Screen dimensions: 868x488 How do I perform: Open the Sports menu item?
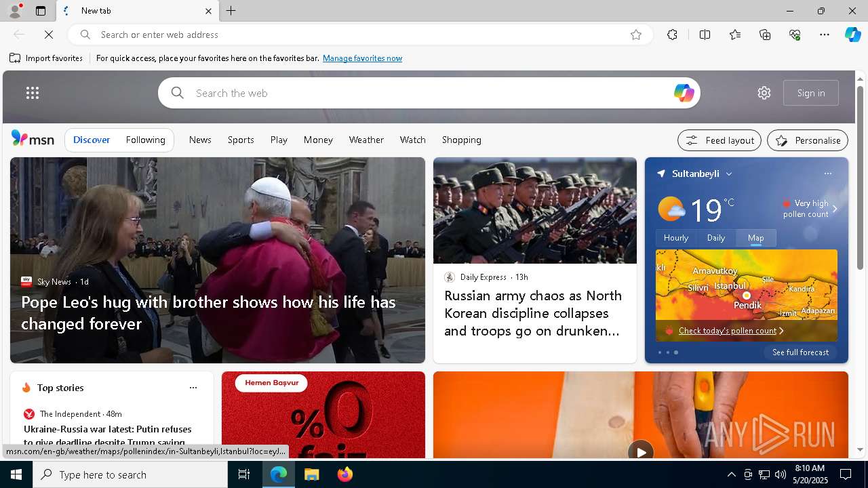241,140
